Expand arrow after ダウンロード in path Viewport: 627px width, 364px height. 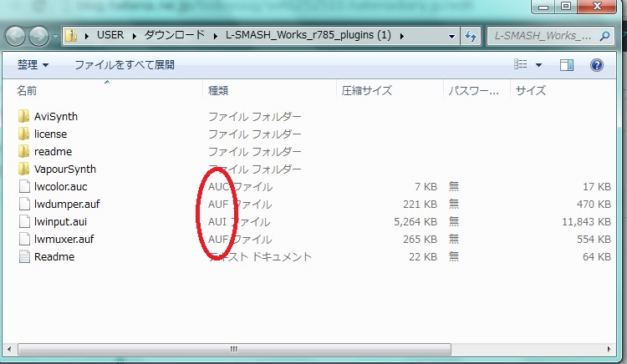coord(216,36)
